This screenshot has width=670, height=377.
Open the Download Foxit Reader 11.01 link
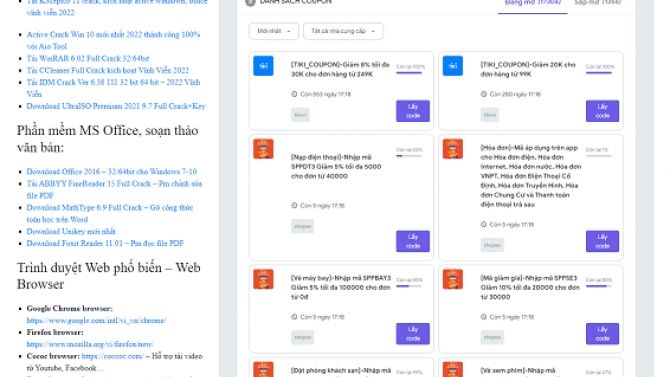pyautogui.click(x=105, y=243)
